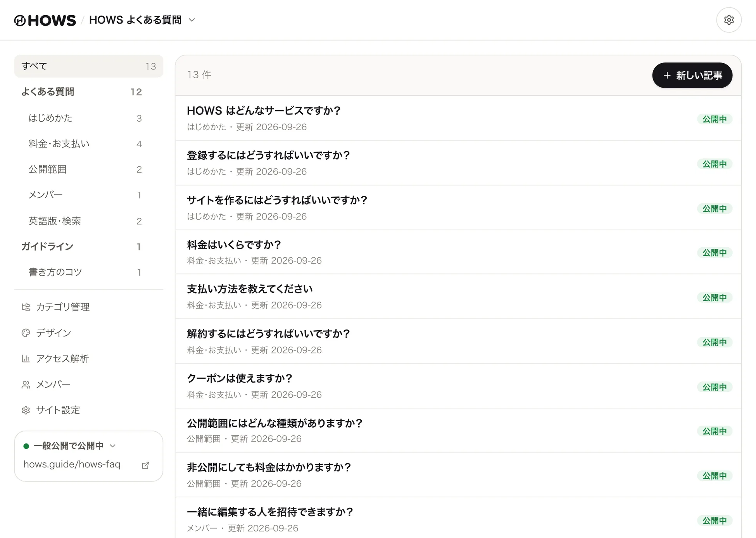Open hows.guide/hows-faq via external link icon
Image resolution: width=756 pixels, height=538 pixels.
(x=145, y=465)
